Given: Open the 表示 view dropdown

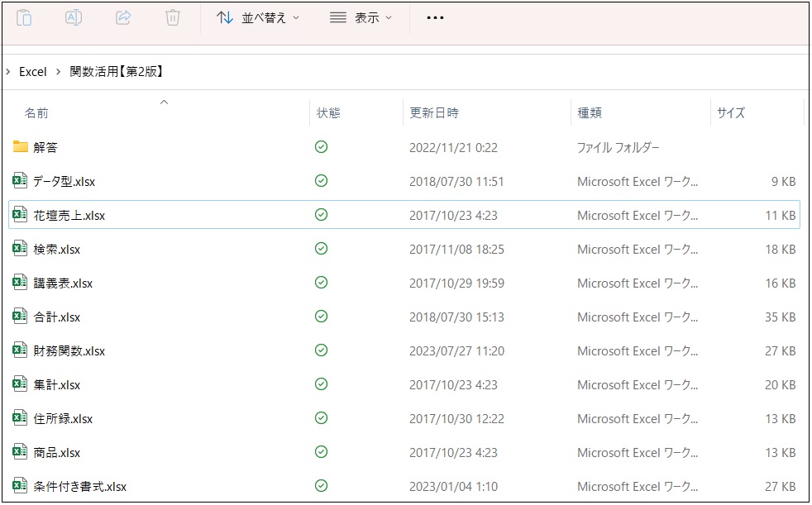Looking at the screenshot, I should pyautogui.click(x=361, y=17).
